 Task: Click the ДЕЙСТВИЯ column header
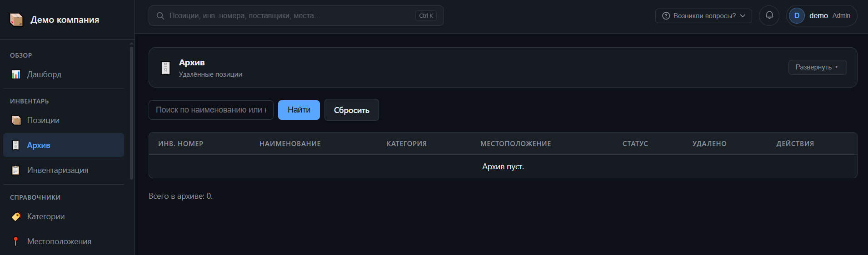pyautogui.click(x=795, y=144)
